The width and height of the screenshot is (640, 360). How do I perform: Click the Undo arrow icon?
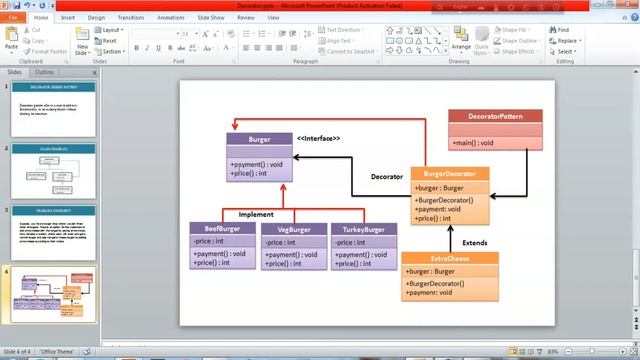tap(27, 6)
